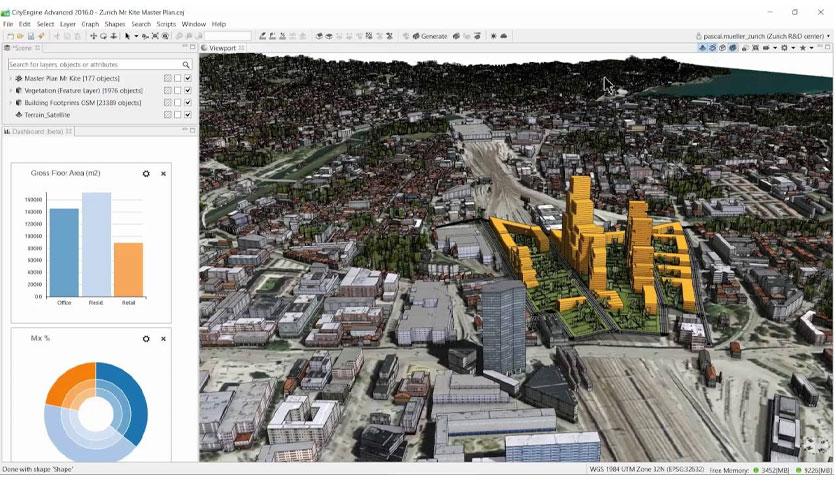836x484 pixels.
Task: Select the Scene tab
Action: (x=22, y=48)
